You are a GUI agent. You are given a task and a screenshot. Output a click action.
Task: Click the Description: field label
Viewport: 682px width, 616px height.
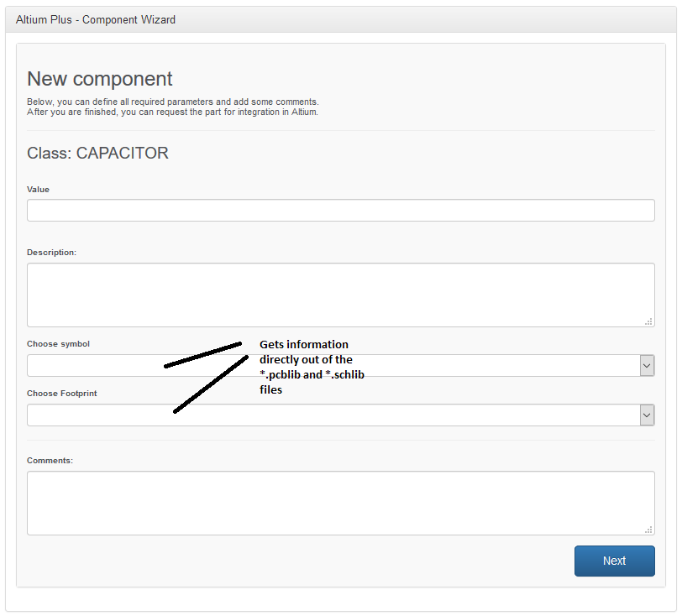click(51, 253)
